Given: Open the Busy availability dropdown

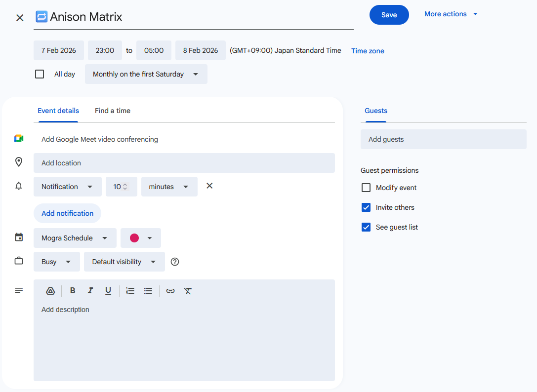Looking at the screenshot, I should point(56,262).
